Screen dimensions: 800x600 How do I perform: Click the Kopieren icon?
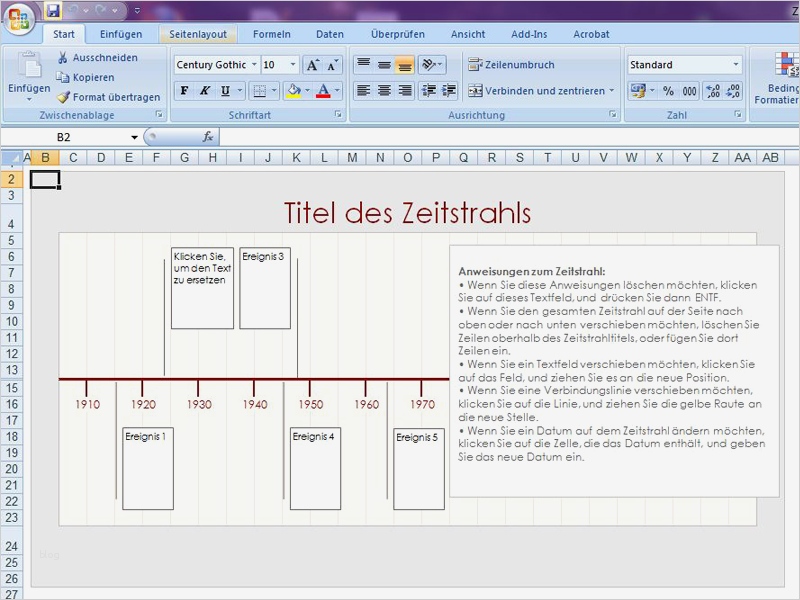[x=62, y=78]
